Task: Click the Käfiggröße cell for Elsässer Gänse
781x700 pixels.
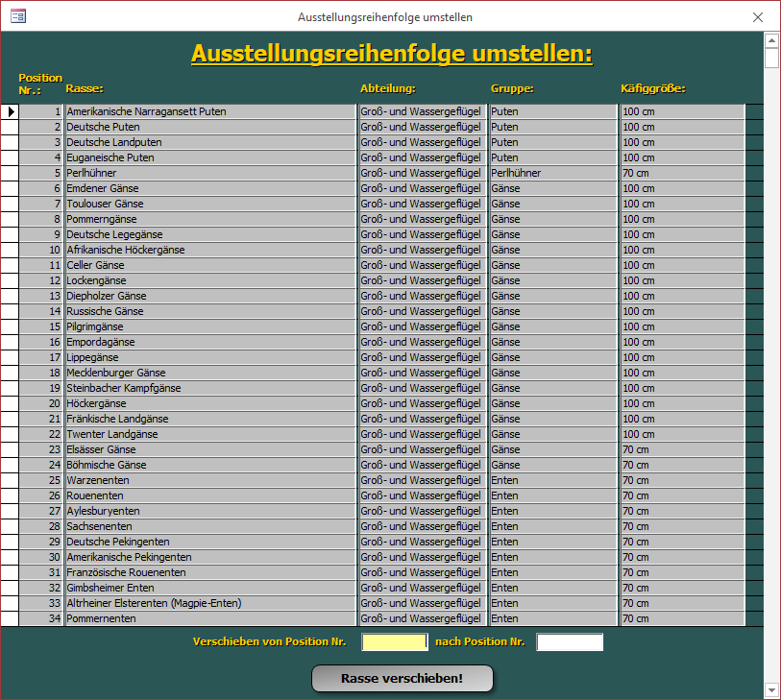Action: [681, 449]
